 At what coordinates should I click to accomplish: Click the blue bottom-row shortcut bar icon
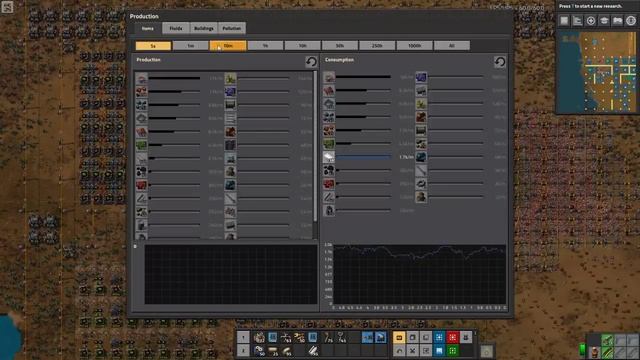pyautogui.click(x=439, y=350)
